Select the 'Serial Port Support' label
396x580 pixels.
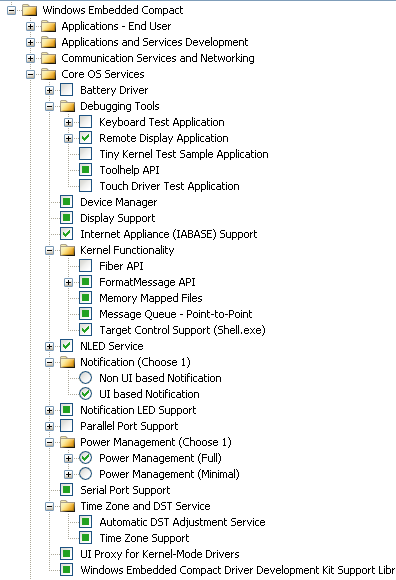click(125, 490)
